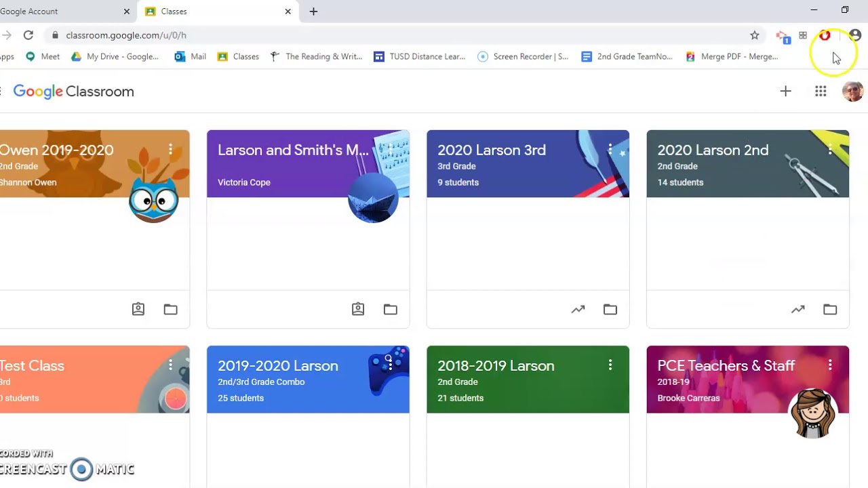Open more options on 2020 Larson 3rd card
This screenshot has width=868, height=488.
610,149
